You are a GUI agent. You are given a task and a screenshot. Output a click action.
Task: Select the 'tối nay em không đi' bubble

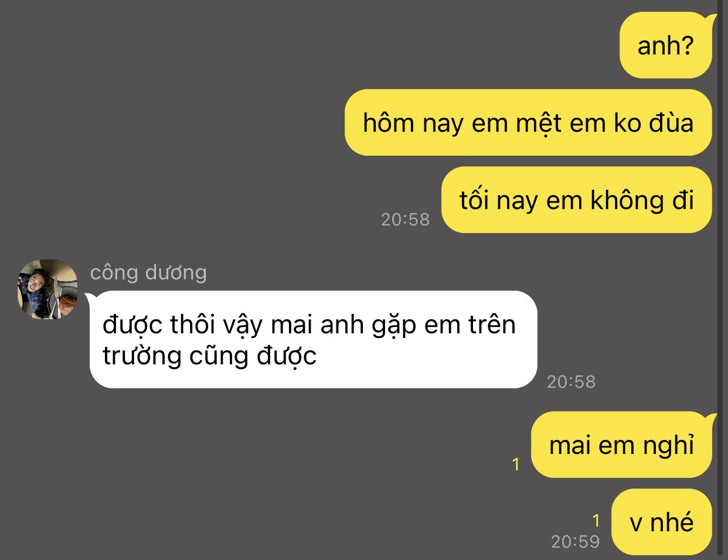click(x=576, y=200)
